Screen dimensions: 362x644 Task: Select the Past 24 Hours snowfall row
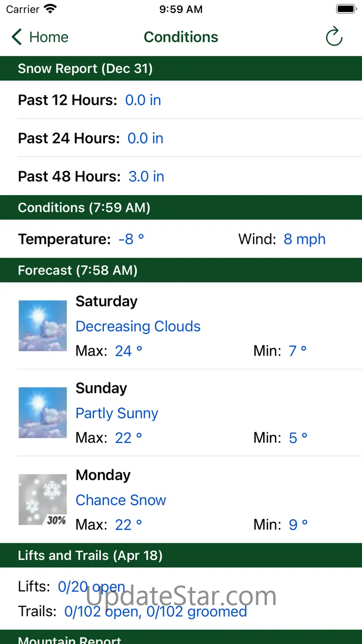pos(181,138)
